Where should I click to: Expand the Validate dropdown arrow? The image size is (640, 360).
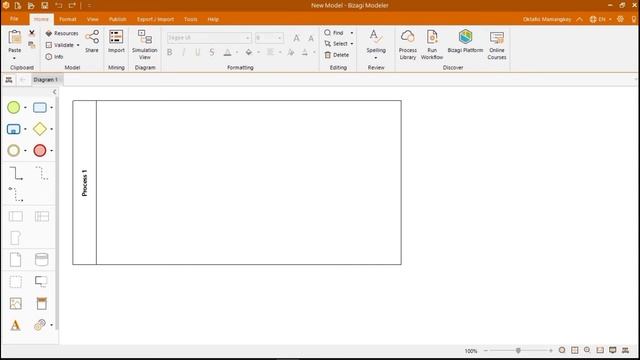pos(78,45)
